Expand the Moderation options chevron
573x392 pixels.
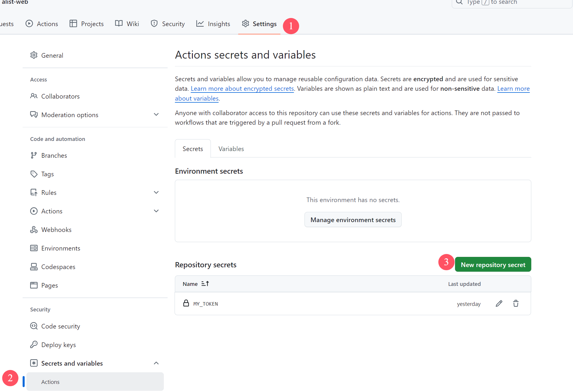(156, 115)
